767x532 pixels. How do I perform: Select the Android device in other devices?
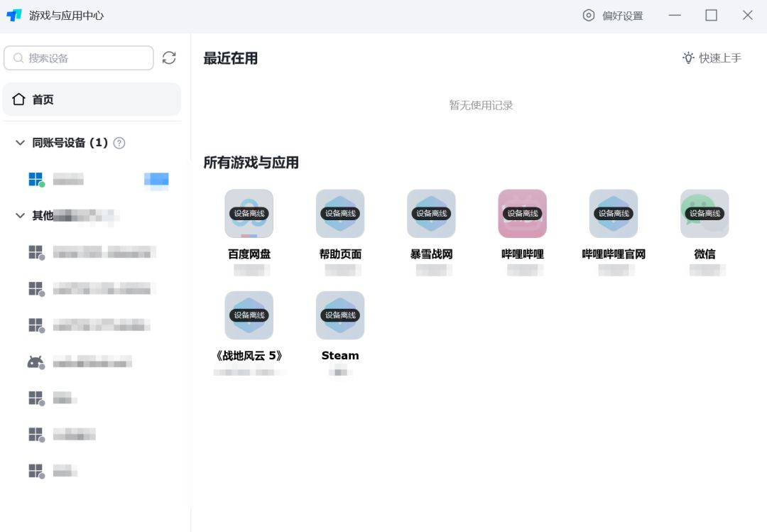pyautogui.click(x=93, y=362)
